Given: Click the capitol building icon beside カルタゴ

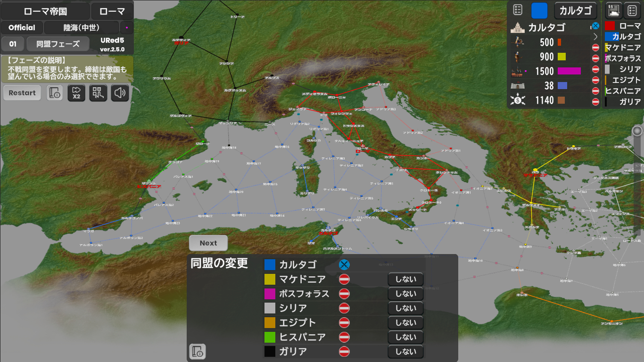Looking at the screenshot, I should click(518, 27).
